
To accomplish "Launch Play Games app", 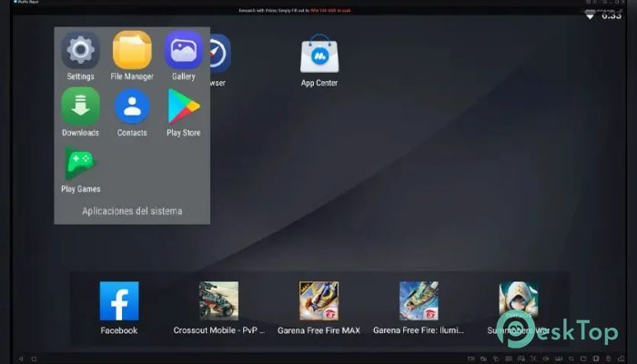I will 80,163.
